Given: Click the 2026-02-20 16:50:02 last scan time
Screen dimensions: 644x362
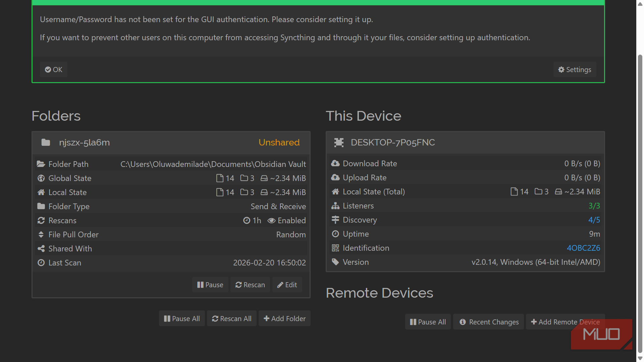Looking at the screenshot, I should click(270, 262).
